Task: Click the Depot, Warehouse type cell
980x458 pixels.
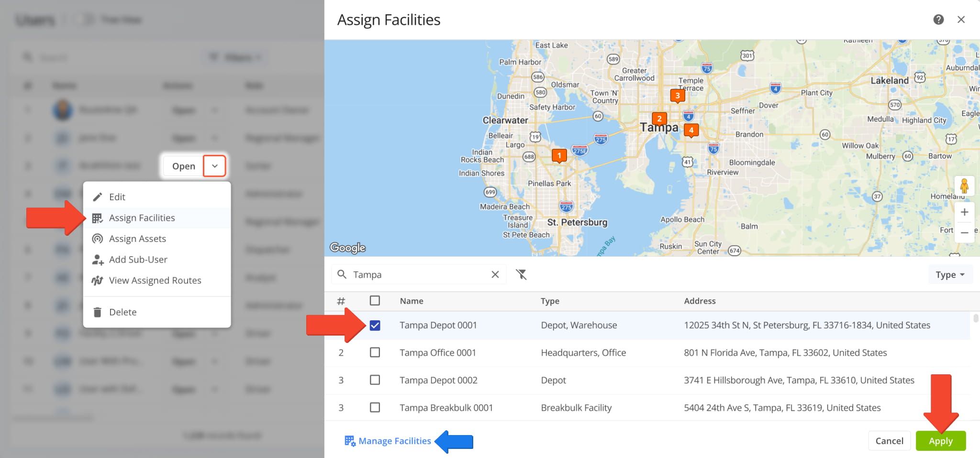Action: click(579, 325)
